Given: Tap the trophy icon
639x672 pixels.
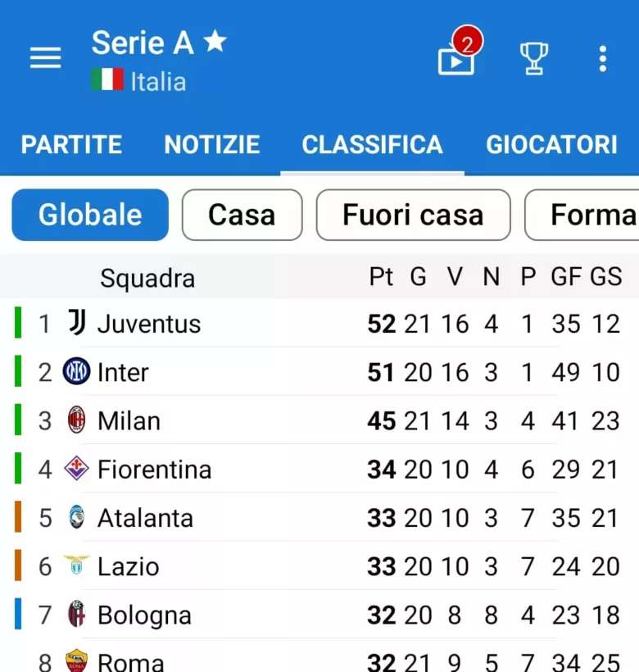Looking at the screenshot, I should tap(533, 58).
